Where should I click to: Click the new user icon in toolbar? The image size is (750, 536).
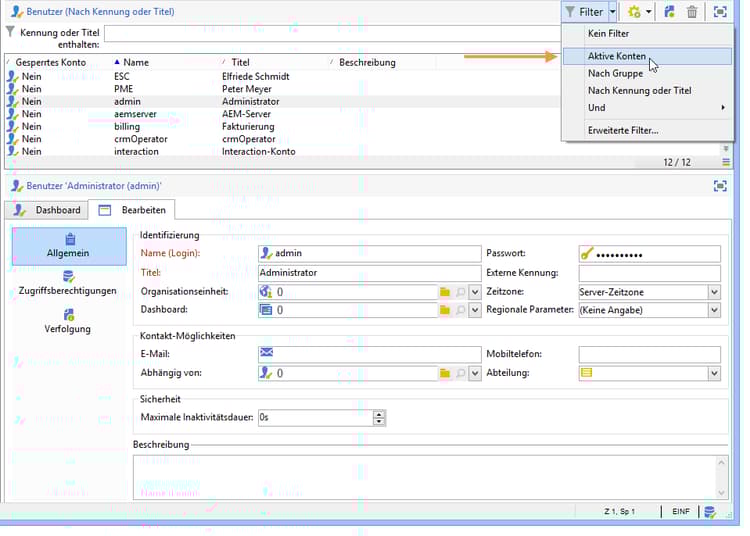pos(670,12)
